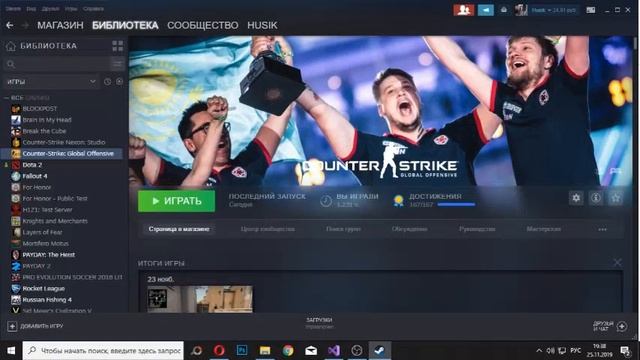Open the Мастерская workshop link
The width and height of the screenshot is (640, 360).
(544, 229)
